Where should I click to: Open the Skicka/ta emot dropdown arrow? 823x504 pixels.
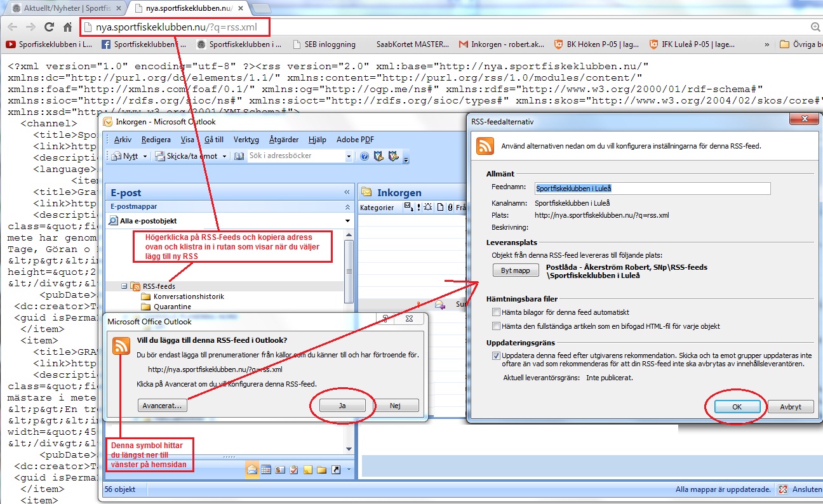coord(224,156)
